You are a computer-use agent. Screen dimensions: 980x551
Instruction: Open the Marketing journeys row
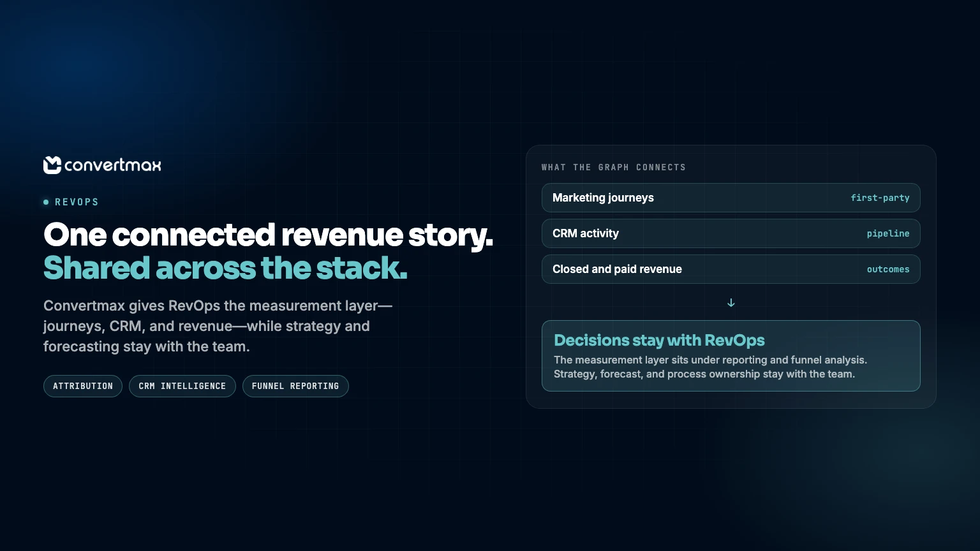pyautogui.click(x=731, y=198)
